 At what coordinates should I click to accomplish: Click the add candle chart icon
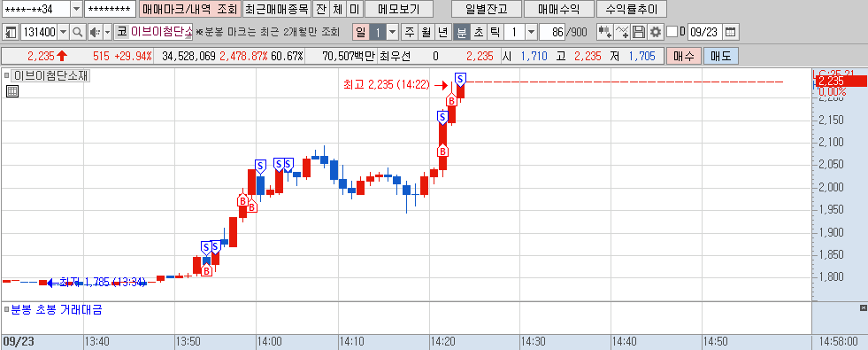pos(604,32)
